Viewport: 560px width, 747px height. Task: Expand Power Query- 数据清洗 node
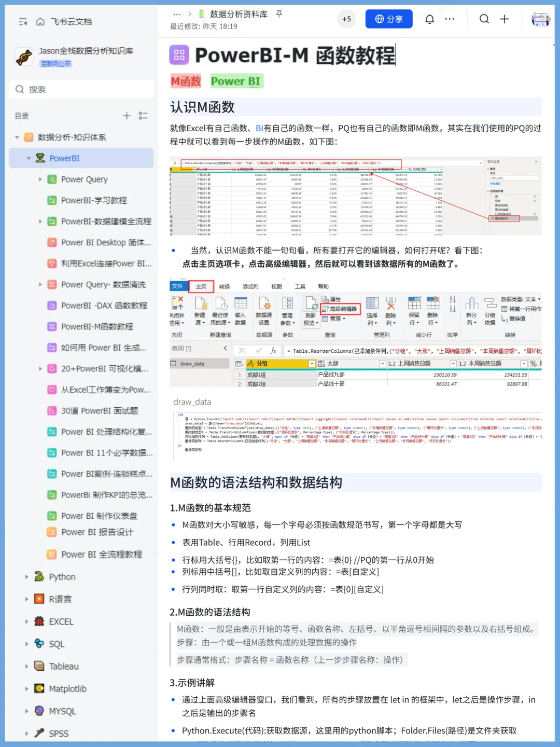click(x=40, y=284)
